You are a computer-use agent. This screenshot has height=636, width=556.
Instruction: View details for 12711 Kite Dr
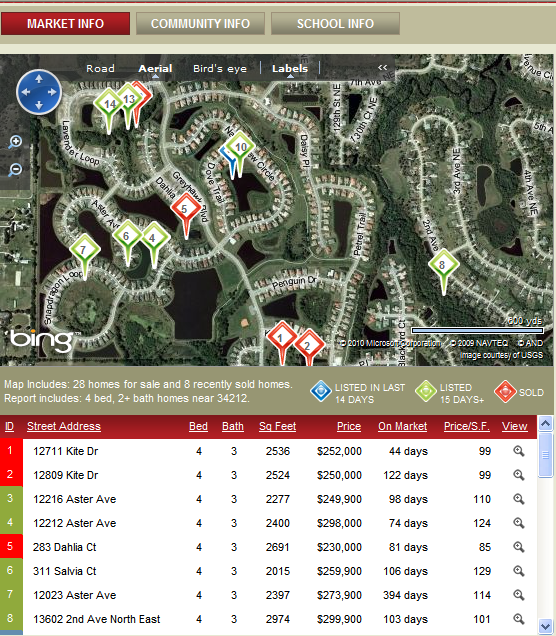519,451
